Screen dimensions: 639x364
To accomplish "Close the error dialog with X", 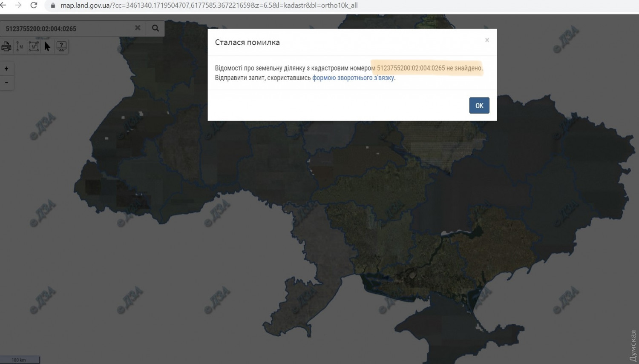I will click(487, 40).
